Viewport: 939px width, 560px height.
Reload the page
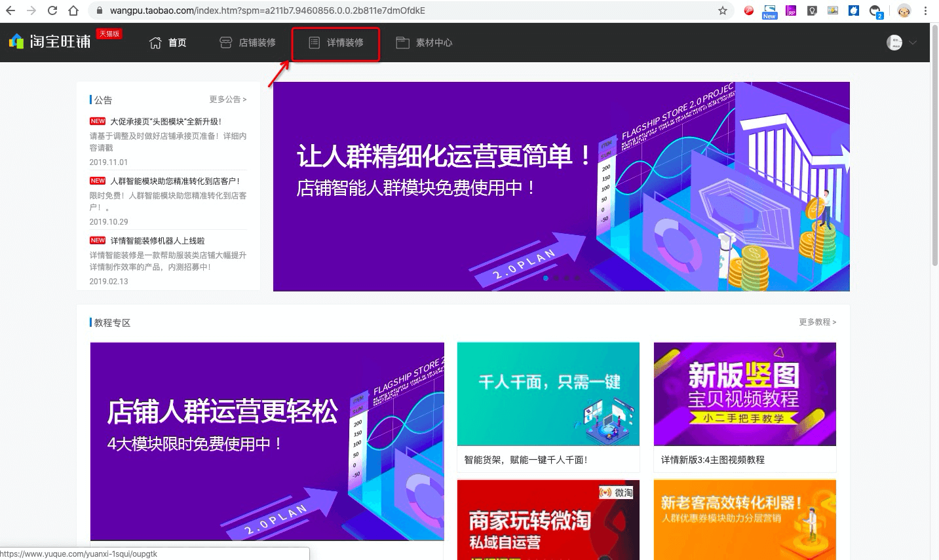click(52, 10)
